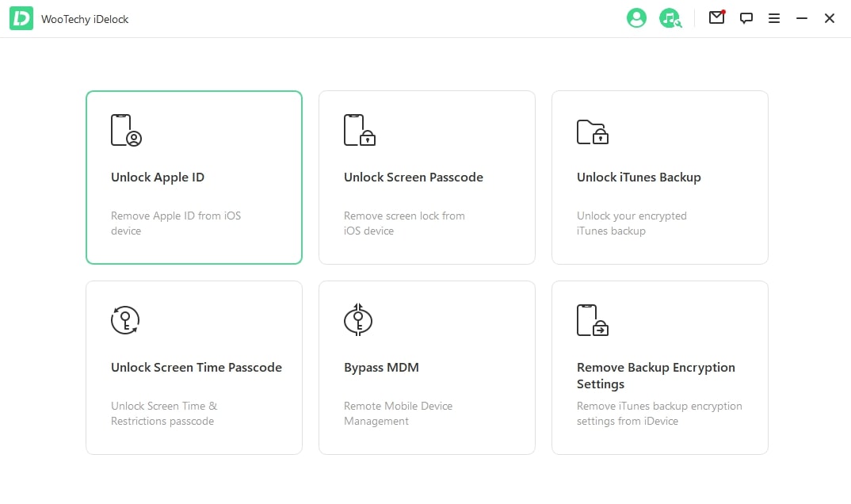This screenshot has width=851, height=504.
Task: Click the Unlock iTunes Backup folder icon
Action: 592,132
